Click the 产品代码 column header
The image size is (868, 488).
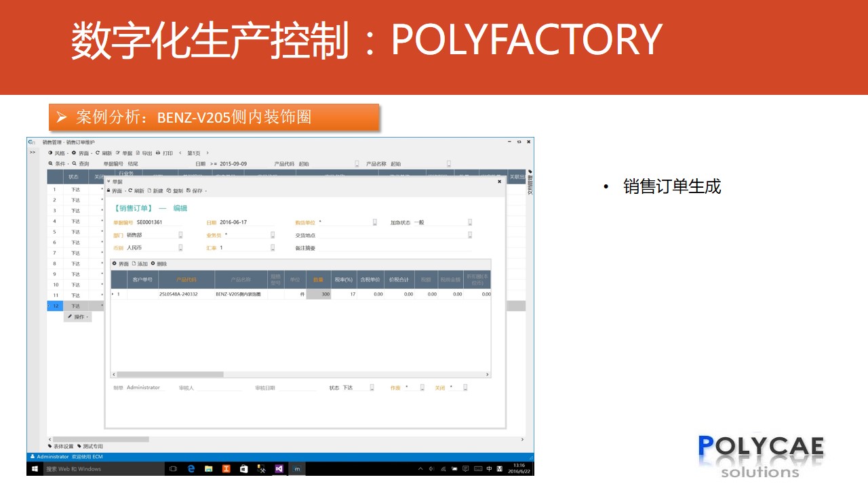[186, 279]
